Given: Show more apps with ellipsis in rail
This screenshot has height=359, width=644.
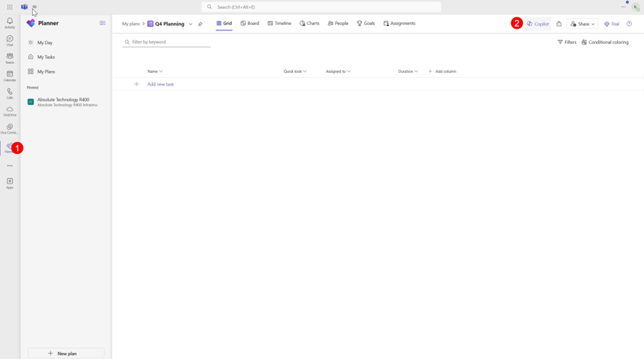Looking at the screenshot, I should pos(10,166).
